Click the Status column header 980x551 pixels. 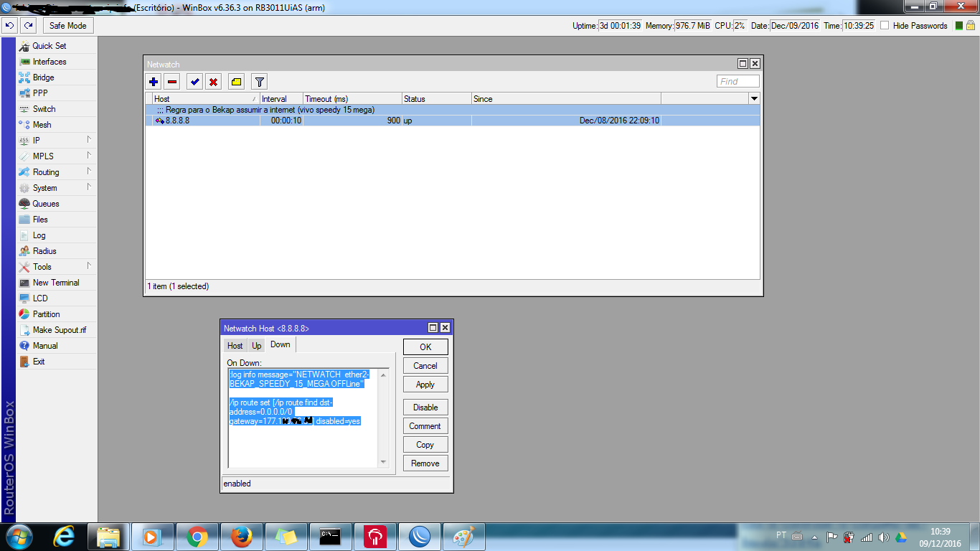(x=436, y=98)
